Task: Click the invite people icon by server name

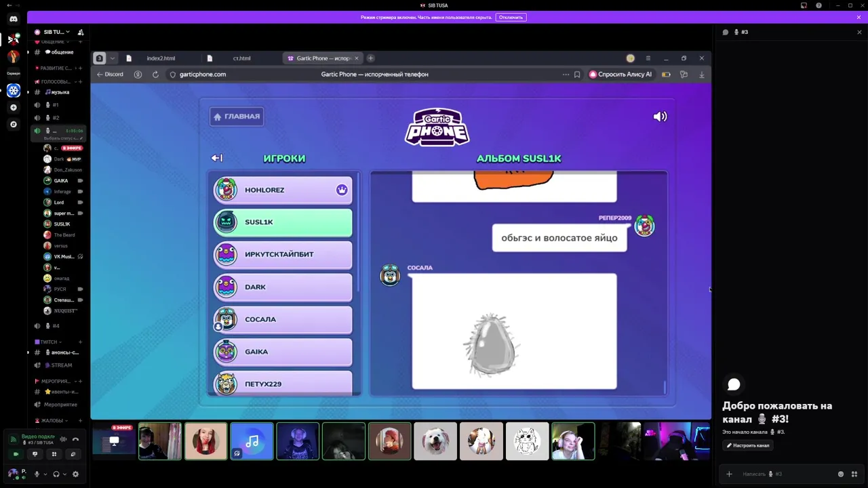Action: (81, 32)
